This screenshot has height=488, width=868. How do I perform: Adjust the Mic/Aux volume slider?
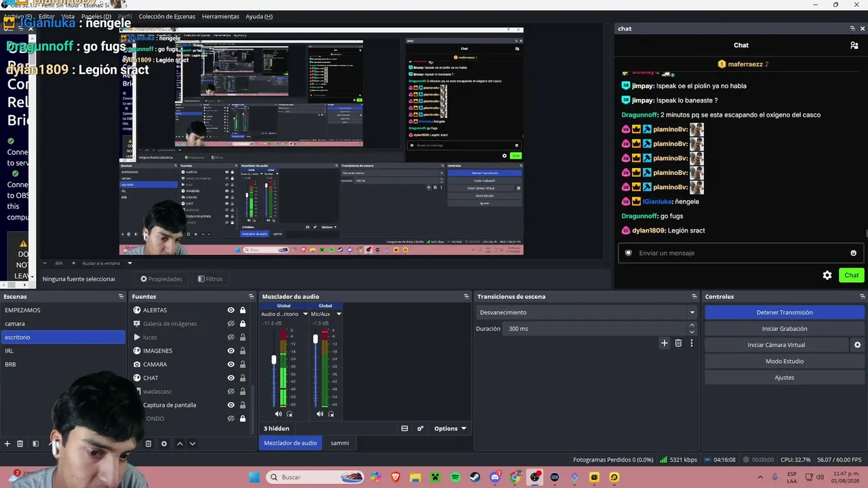315,338
